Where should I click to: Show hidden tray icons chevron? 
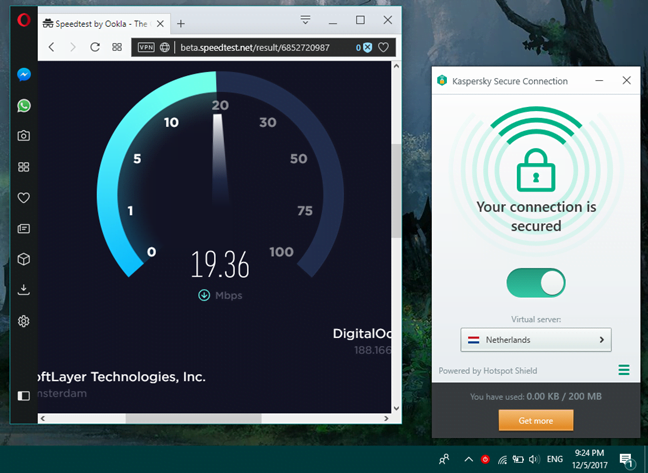(469, 459)
